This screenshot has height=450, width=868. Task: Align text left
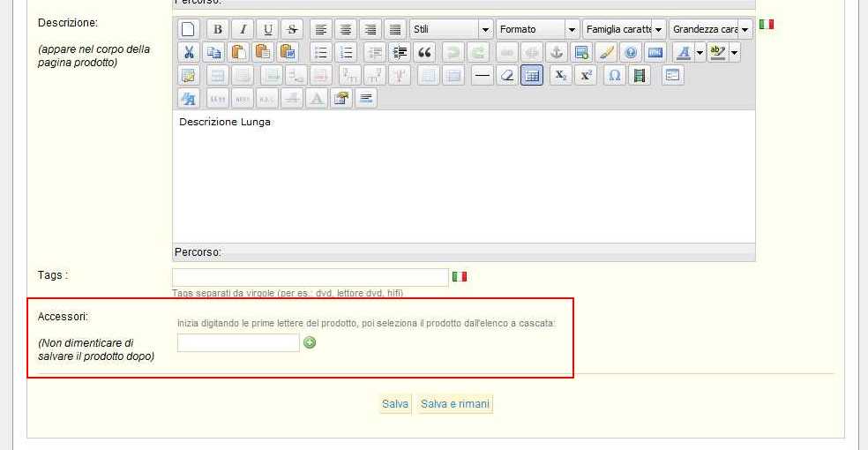320,29
